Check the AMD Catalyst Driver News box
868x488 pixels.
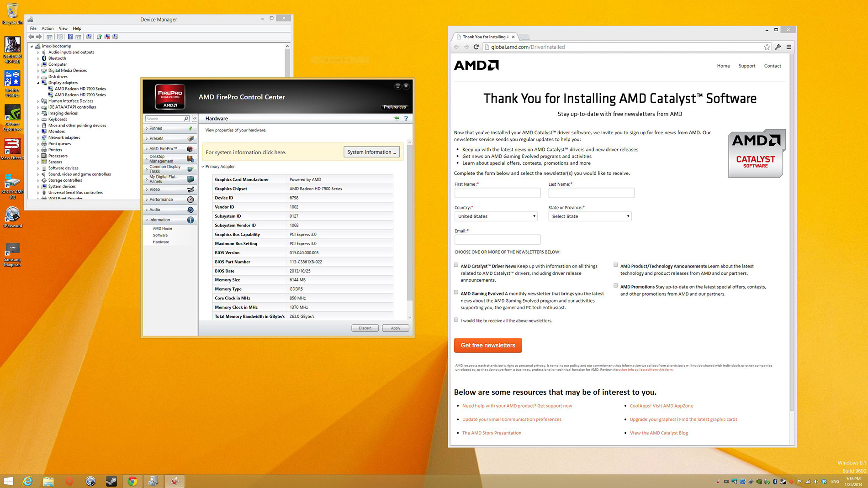[x=456, y=265]
